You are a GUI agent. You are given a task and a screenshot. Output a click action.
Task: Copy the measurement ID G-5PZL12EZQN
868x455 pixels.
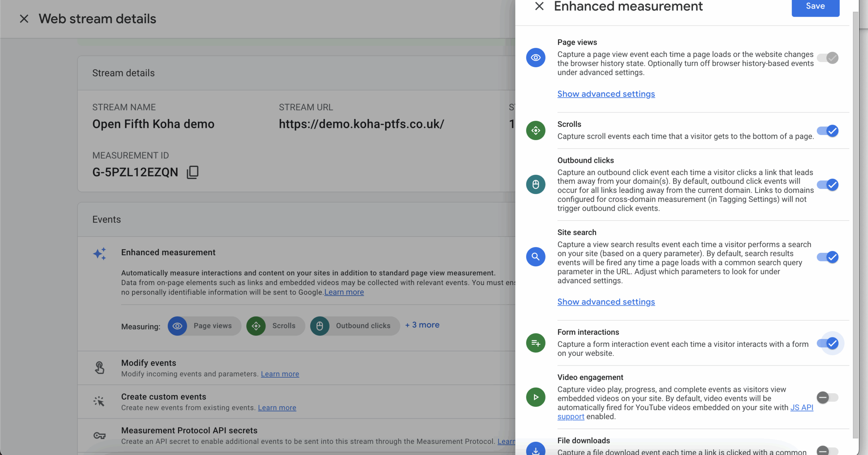click(193, 172)
